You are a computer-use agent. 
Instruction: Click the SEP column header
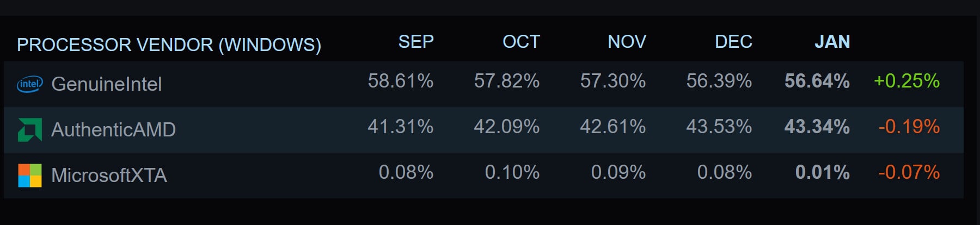pyautogui.click(x=416, y=42)
